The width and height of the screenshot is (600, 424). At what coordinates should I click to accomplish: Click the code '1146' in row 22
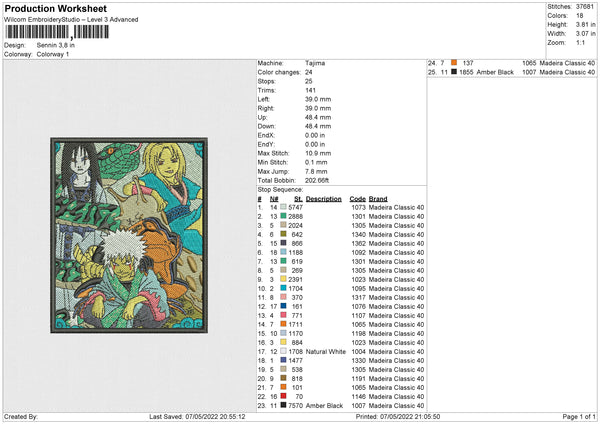point(359,396)
